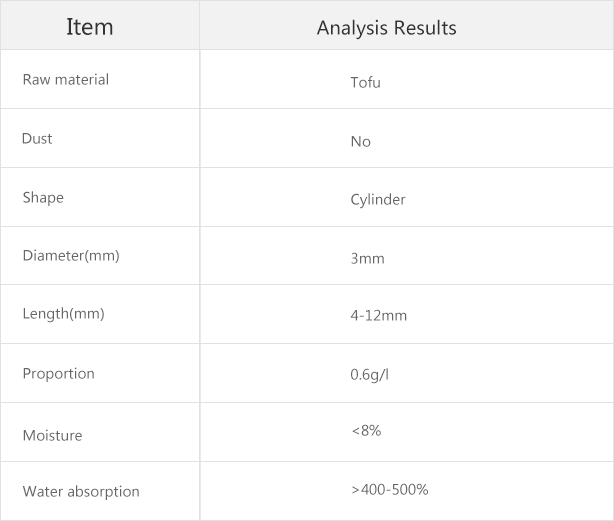Select the Raw material row label

tap(66, 79)
